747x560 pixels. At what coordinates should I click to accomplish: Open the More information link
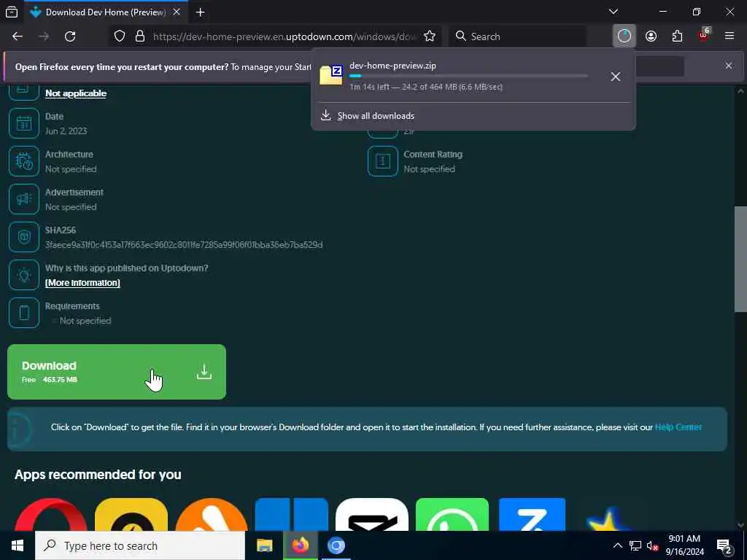82,283
